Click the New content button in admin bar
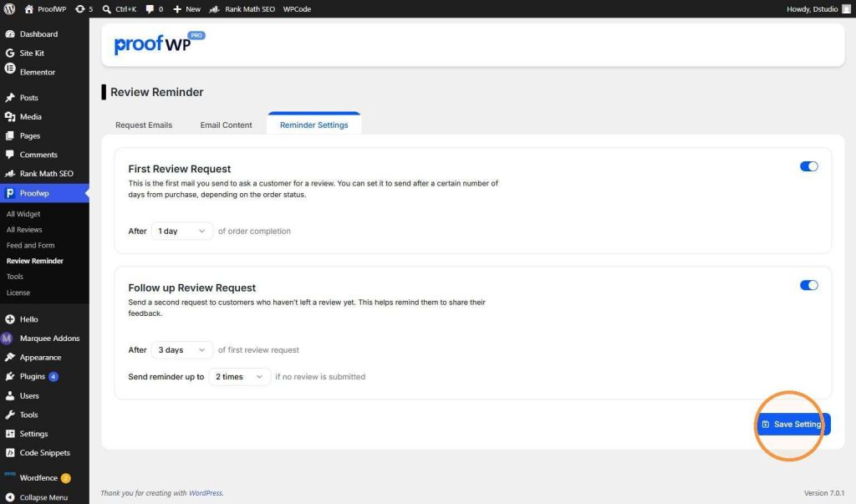 pos(186,9)
